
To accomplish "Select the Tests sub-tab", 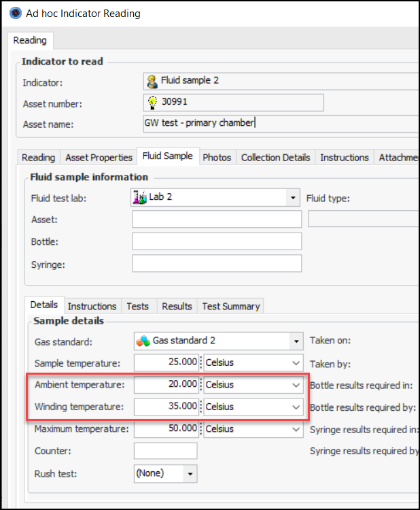I will pos(137,306).
